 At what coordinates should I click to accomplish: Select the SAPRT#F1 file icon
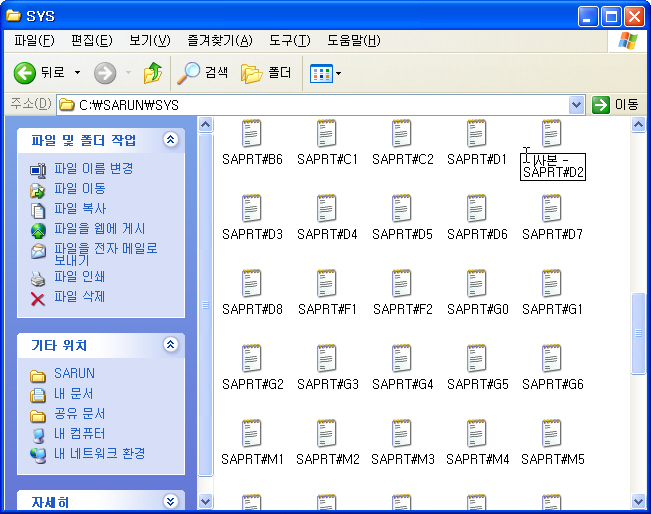pyautogui.click(x=327, y=283)
